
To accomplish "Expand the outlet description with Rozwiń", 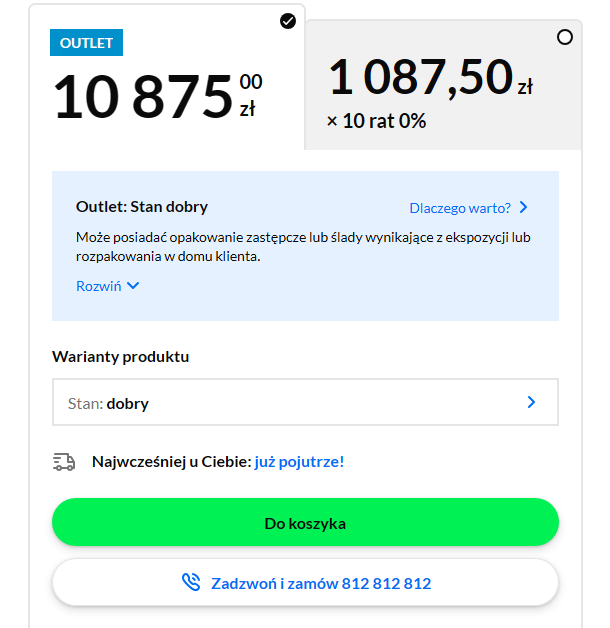I will (99, 286).
